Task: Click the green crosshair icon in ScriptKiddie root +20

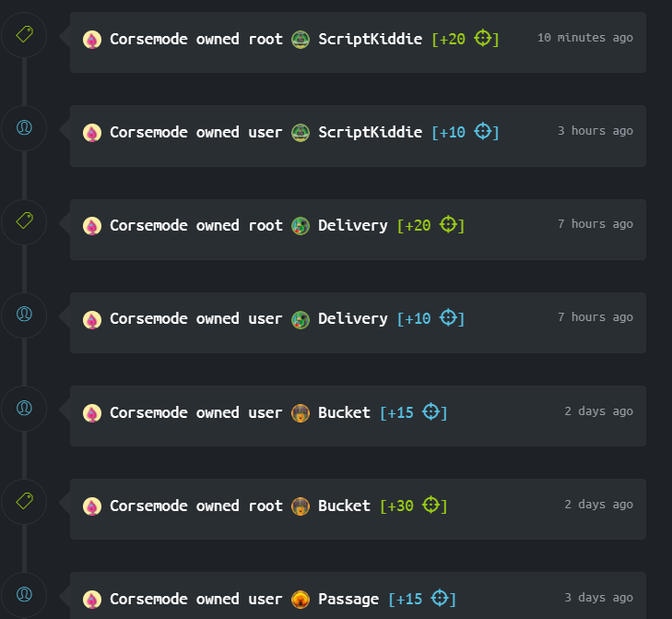Action: tap(483, 38)
